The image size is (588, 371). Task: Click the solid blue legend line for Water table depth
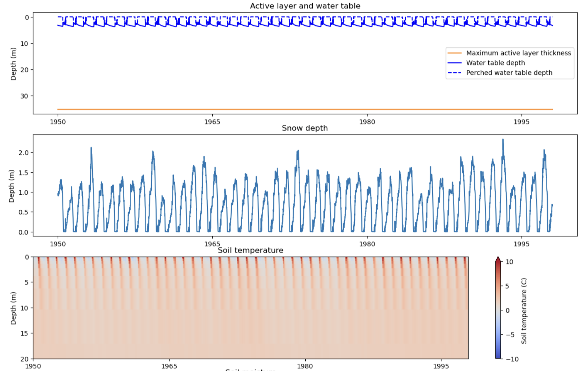tap(454, 63)
